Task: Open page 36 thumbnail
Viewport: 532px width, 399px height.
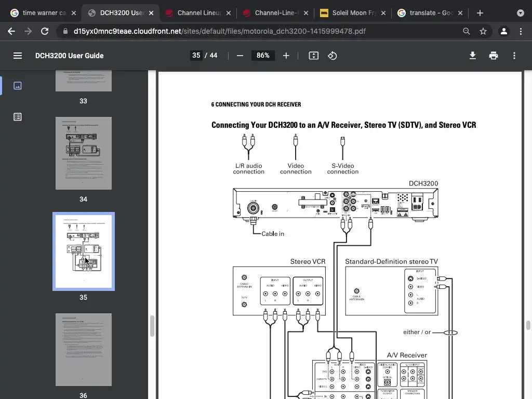Action: 84,350
